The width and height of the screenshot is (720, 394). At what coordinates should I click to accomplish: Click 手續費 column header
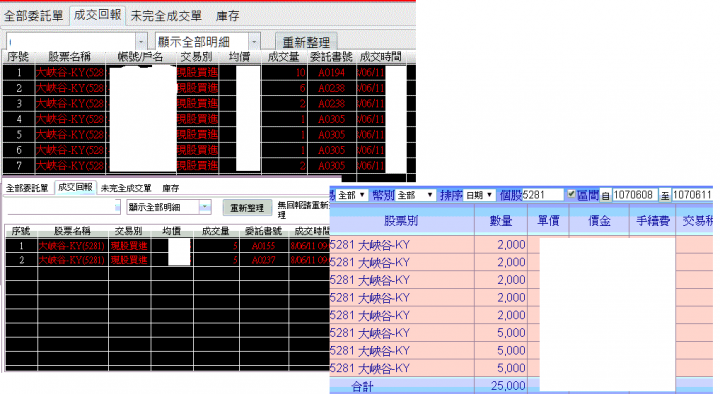(652, 221)
